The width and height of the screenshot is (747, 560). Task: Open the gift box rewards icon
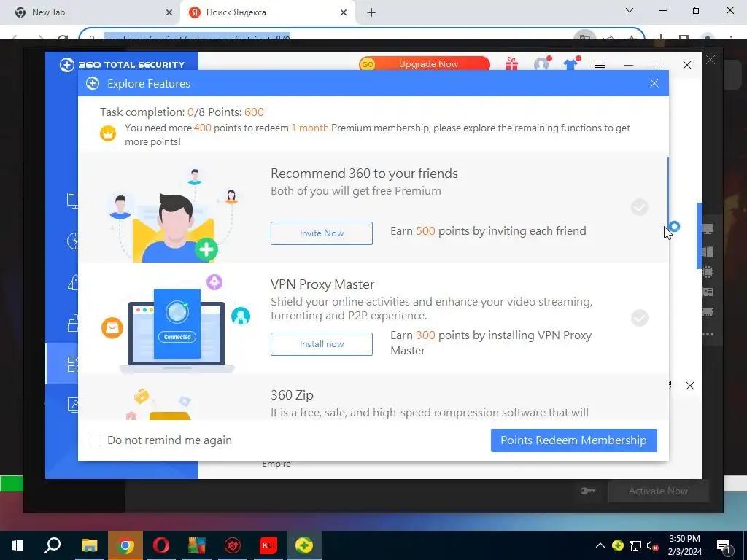511,64
